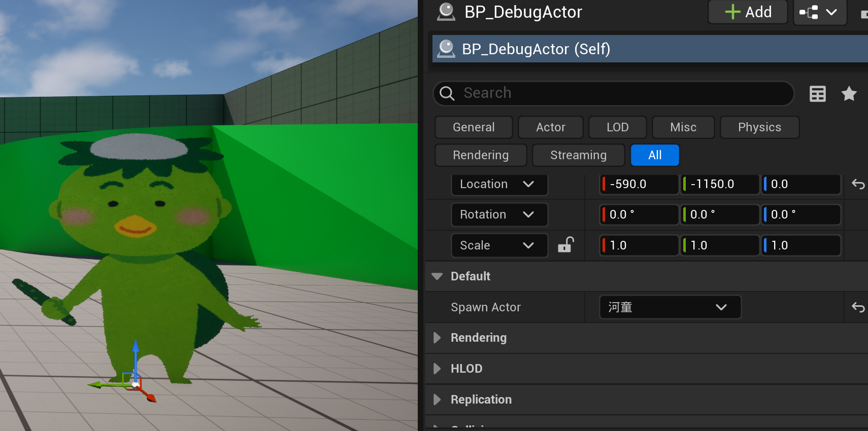Click Scale Y field
868x431 pixels.
coord(720,245)
